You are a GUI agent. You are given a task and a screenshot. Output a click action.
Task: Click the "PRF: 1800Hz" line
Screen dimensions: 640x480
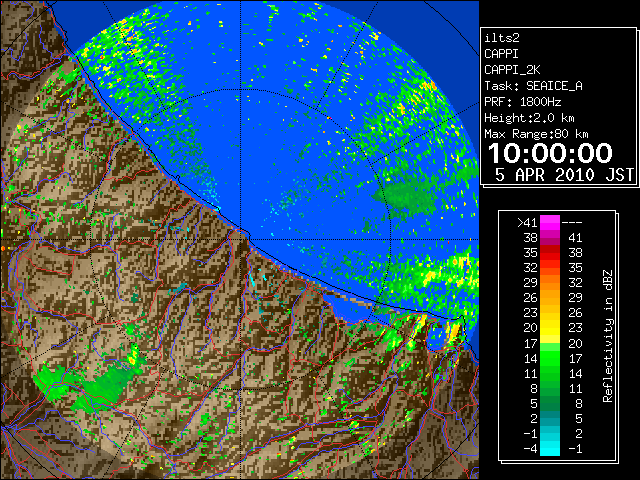point(522,102)
